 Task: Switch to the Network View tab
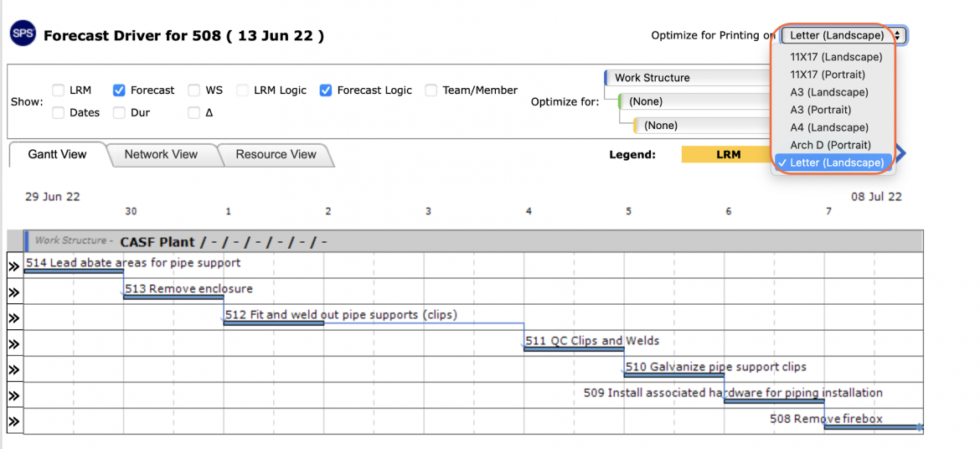click(161, 154)
